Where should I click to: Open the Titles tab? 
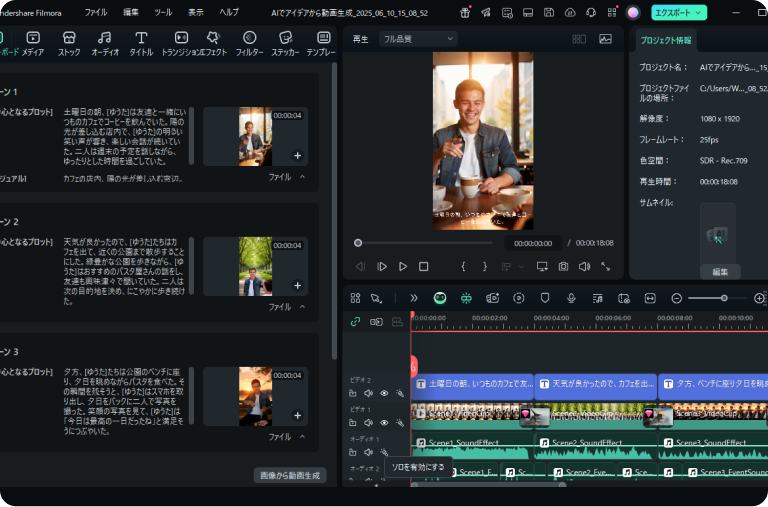pyautogui.click(x=141, y=43)
